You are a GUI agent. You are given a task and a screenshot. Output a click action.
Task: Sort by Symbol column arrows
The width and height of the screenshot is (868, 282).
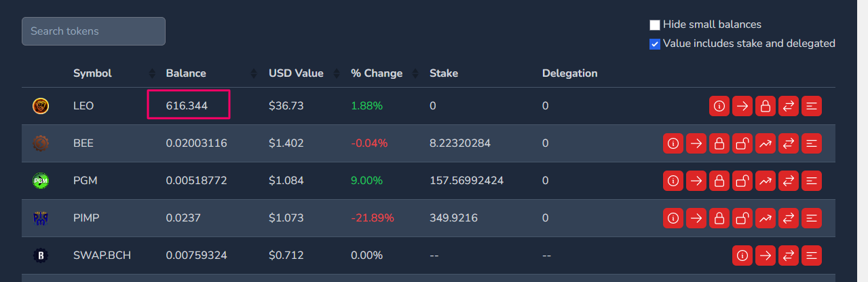pos(151,73)
